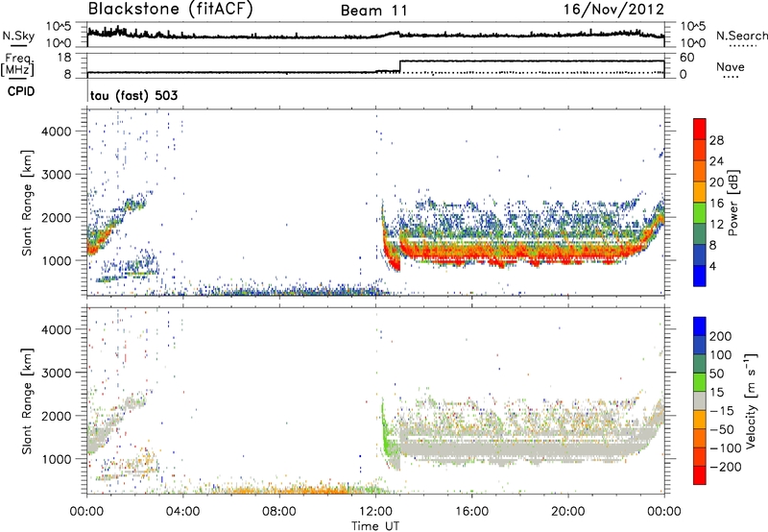Click the "N.Search" legend label
This screenshot has height=532, width=768.
(741, 36)
